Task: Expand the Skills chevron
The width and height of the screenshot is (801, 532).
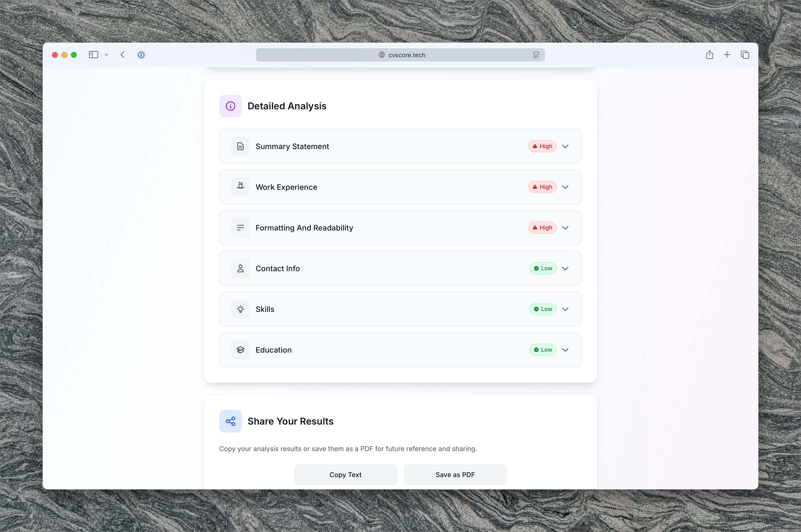Action: point(565,309)
